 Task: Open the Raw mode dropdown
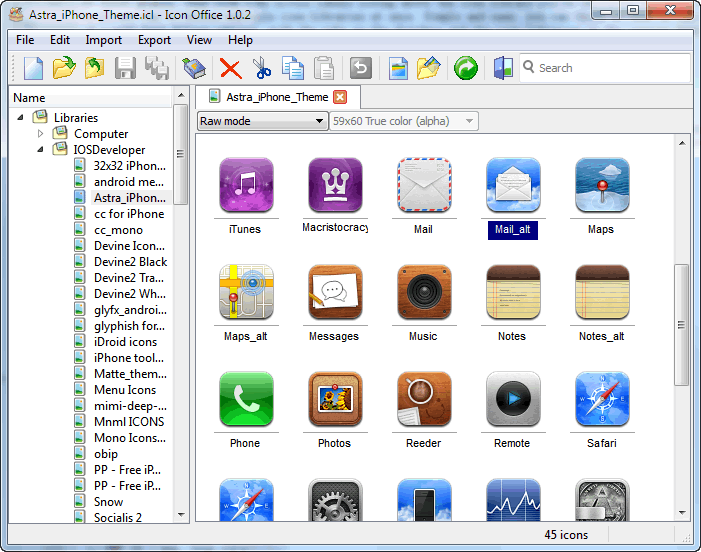(262, 121)
